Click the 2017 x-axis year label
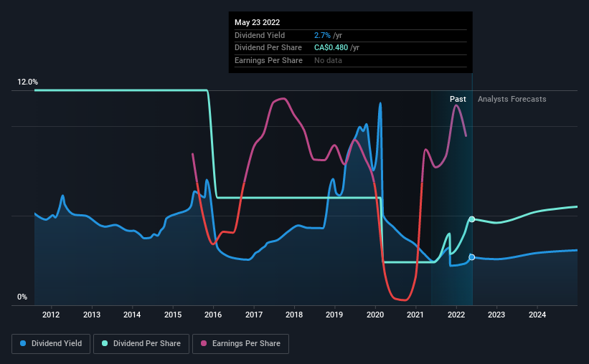Viewport: 589px width, 364px height. tap(254, 315)
